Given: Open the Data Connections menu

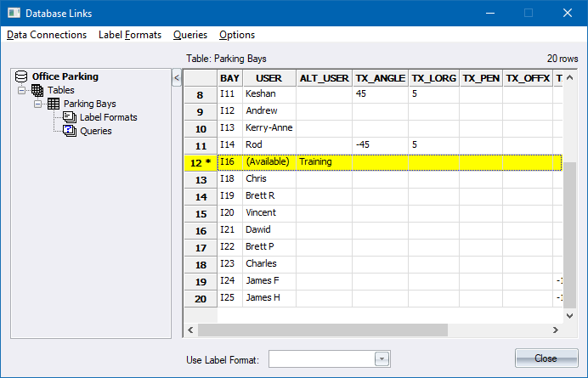Looking at the screenshot, I should [x=47, y=35].
